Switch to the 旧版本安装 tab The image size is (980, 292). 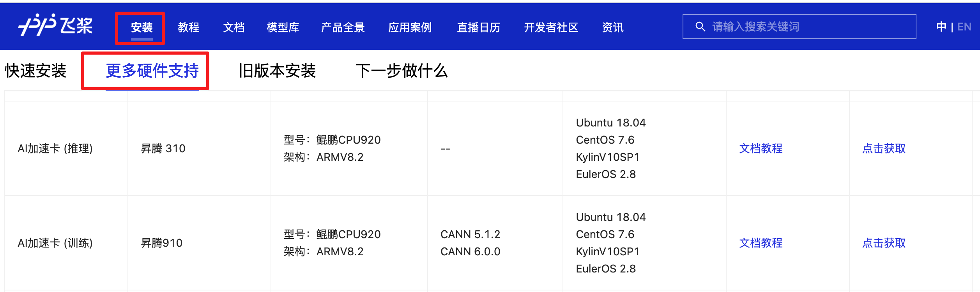pyautogui.click(x=277, y=71)
